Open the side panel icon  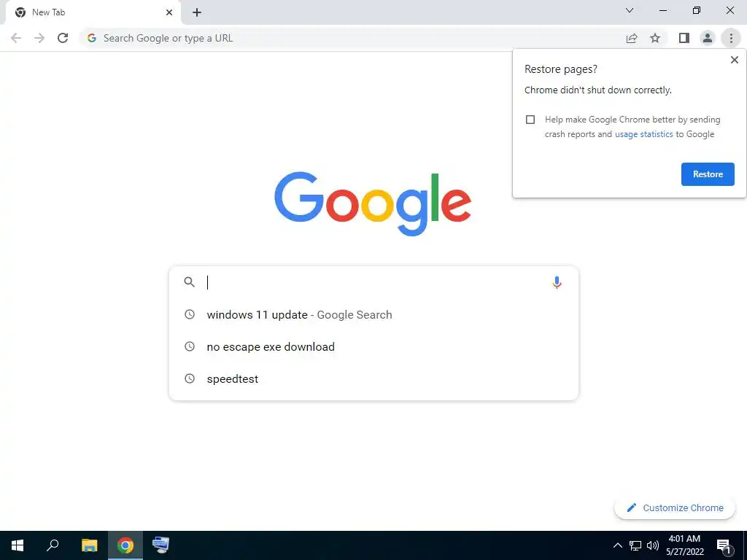[x=684, y=38]
